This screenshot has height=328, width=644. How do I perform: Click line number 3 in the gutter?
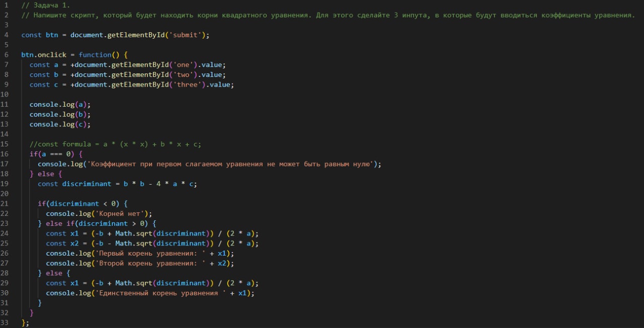tap(6, 25)
